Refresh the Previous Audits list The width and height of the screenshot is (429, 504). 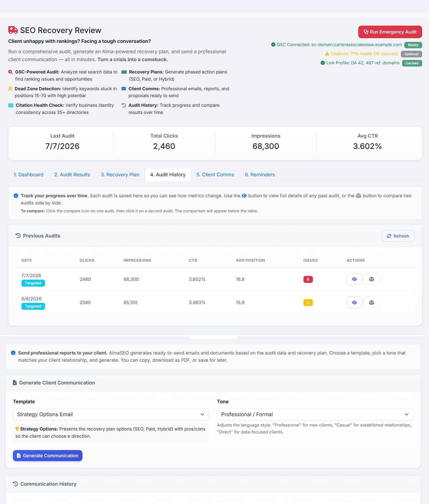pyautogui.click(x=398, y=236)
